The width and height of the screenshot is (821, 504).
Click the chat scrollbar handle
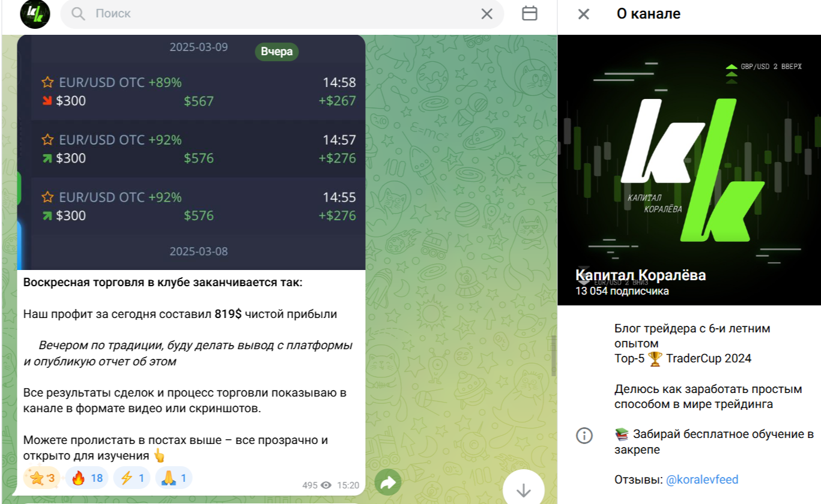[554, 356]
